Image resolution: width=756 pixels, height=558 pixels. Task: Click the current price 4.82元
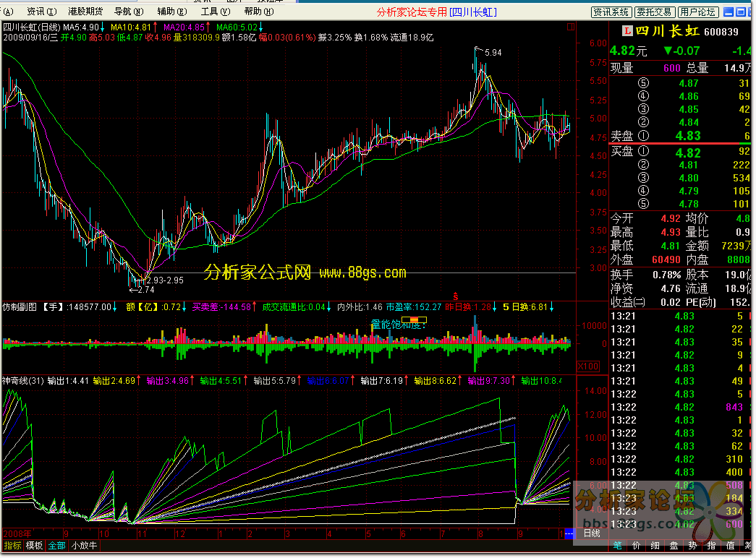coord(628,51)
